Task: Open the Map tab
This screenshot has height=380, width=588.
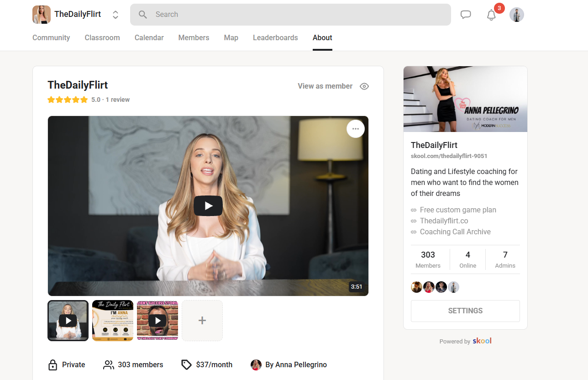Action: click(x=231, y=38)
